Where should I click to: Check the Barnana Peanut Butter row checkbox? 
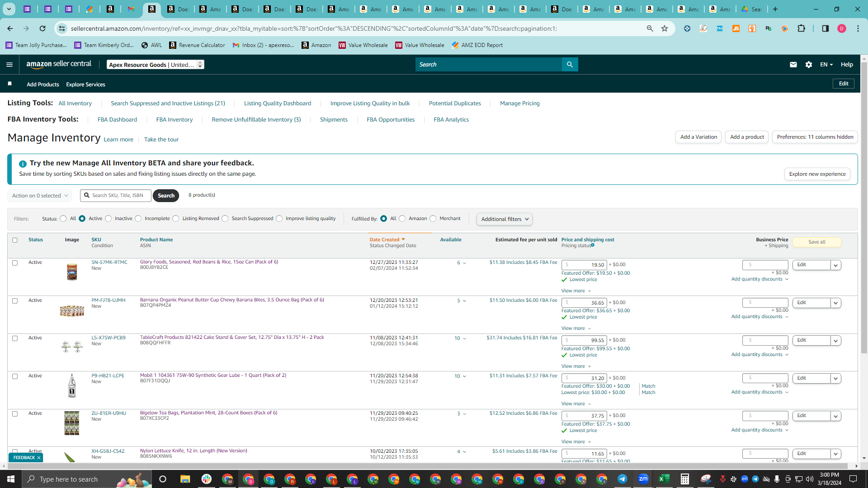point(15,301)
